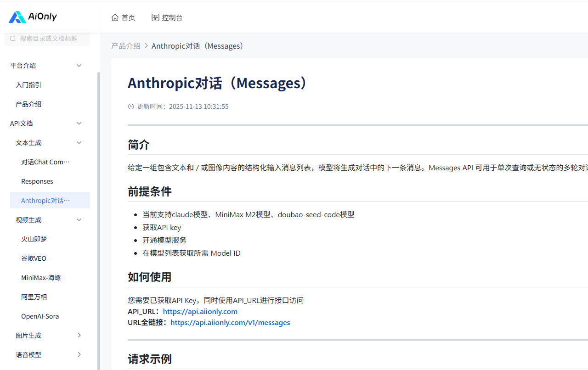The image size is (588, 370).
Task: Click the 简介 heading
Action: [139, 145]
